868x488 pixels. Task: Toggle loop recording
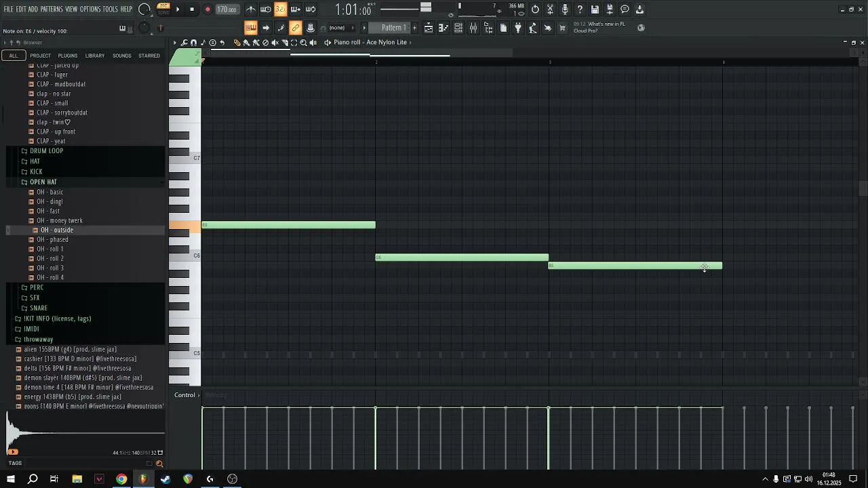pos(311,9)
